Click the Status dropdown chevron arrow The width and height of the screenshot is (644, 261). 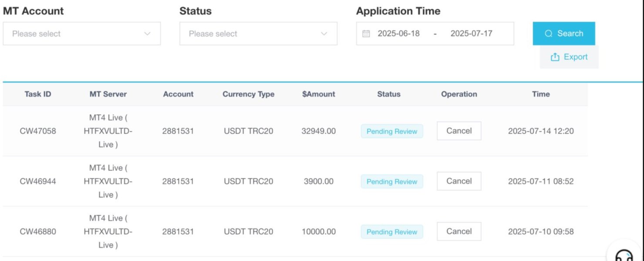point(324,34)
